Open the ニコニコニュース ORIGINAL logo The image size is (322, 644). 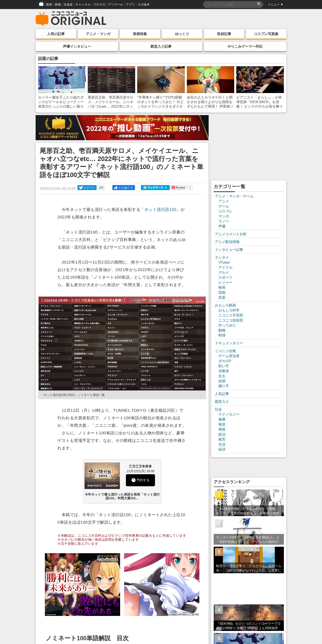tap(71, 19)
